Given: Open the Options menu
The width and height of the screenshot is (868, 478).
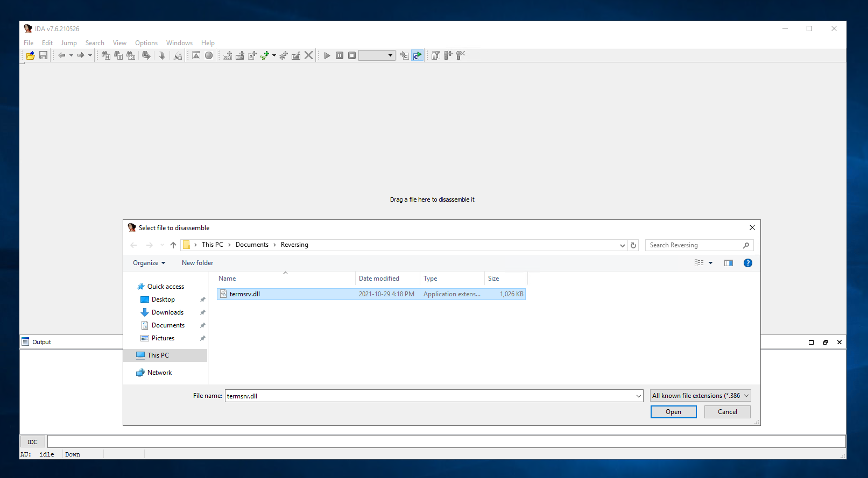Looking at the screenshot, I should click(x=146, y=43).
